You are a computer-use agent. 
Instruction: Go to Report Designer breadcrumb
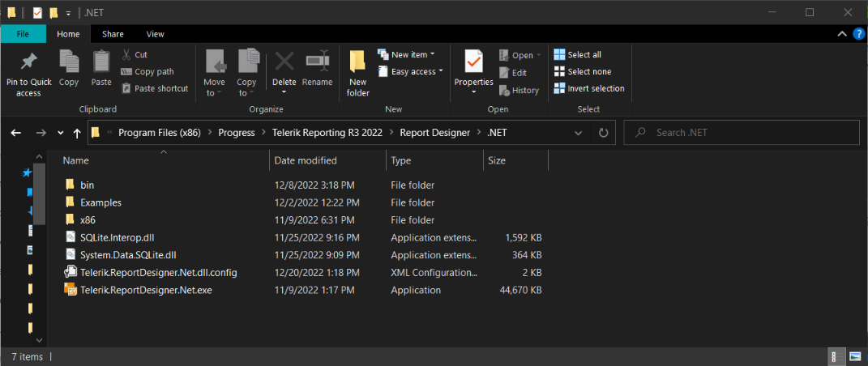[434, 133]
